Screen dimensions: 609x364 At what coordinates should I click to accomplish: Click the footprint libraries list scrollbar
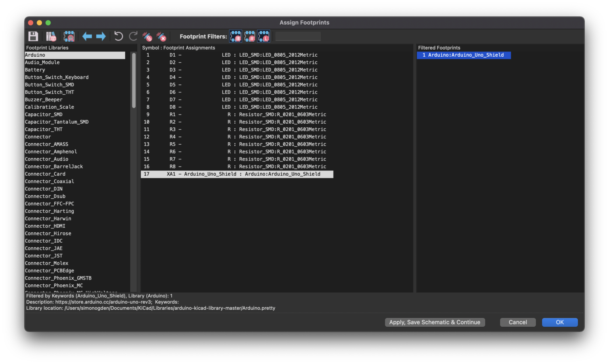(134, 81)
